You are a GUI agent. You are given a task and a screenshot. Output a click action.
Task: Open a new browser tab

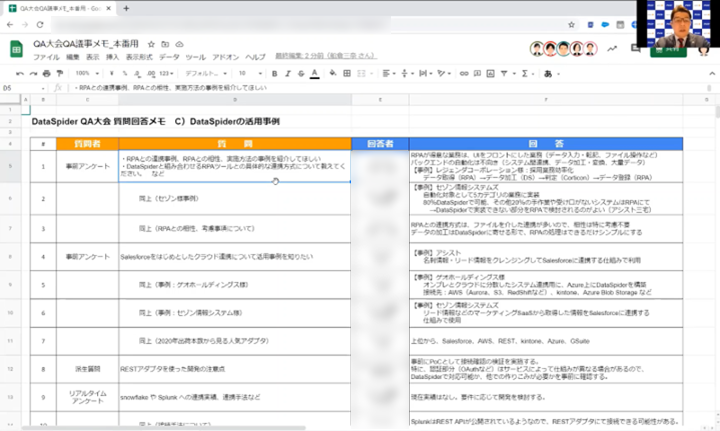click(x=126, y=8)
